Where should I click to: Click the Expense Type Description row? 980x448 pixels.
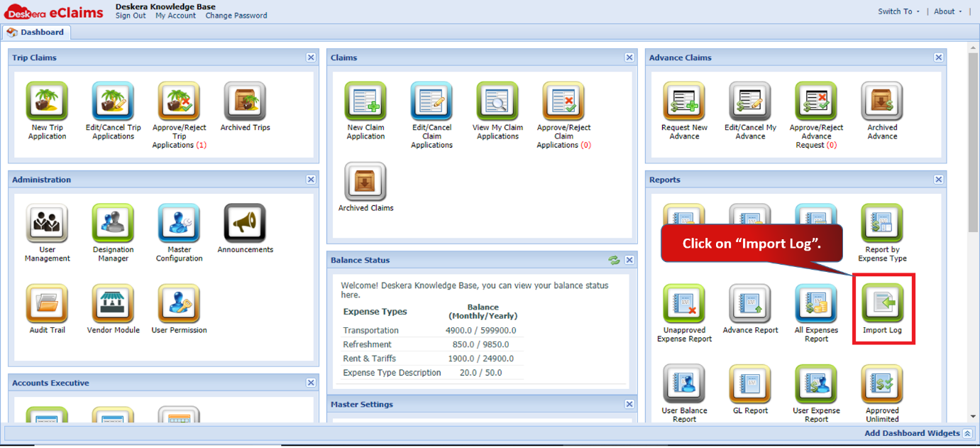coord(432,373)
